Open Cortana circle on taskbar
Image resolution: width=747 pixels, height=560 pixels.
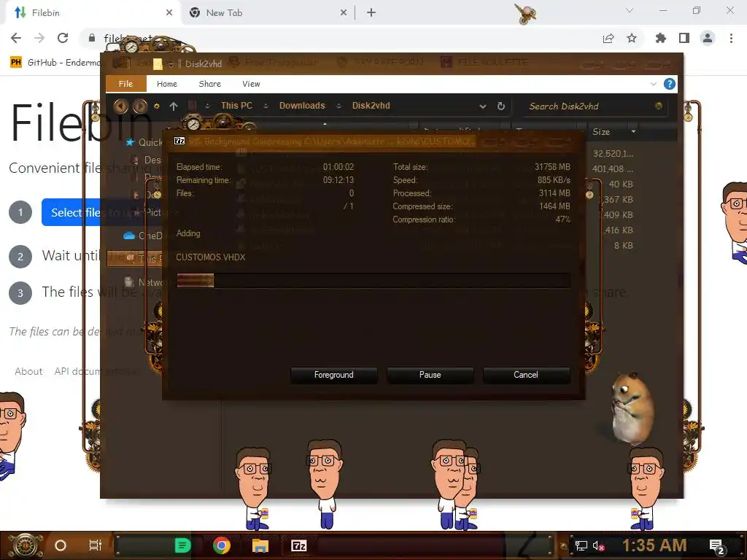coord(61,545)
